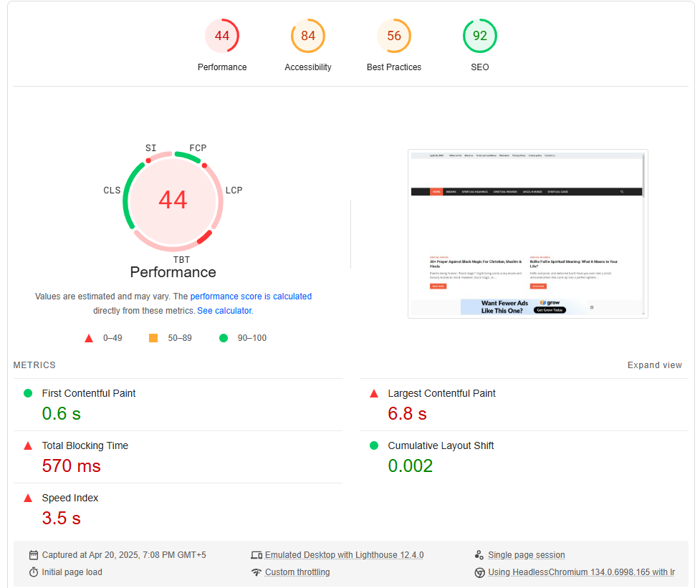
Task: Click the Performance score gauge showing 44
Action: pos(222,36)
